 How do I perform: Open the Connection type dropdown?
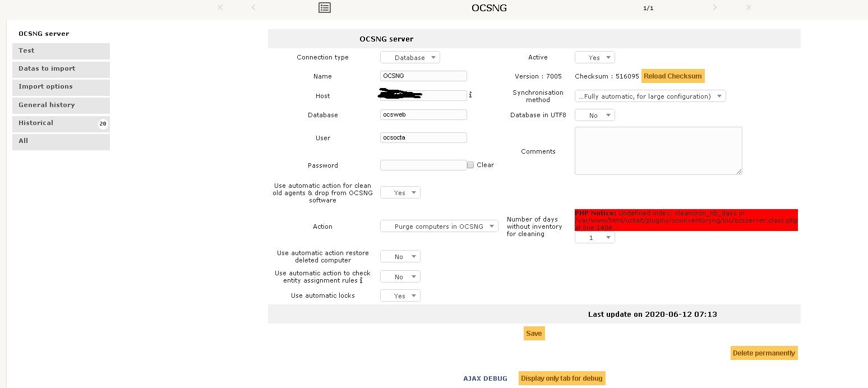[410, 57]
